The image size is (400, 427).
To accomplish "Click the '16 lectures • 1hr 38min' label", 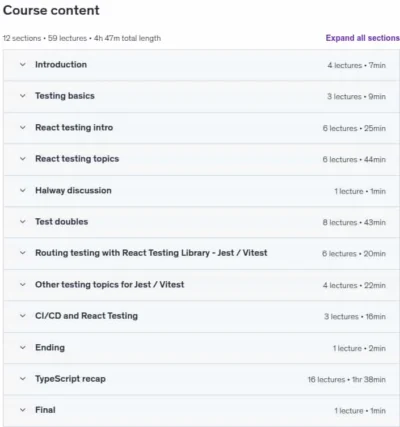I will point(347,379).
